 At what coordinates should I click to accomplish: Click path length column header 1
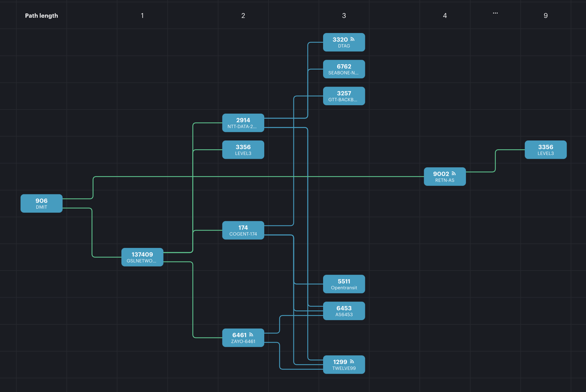point(142,16)
